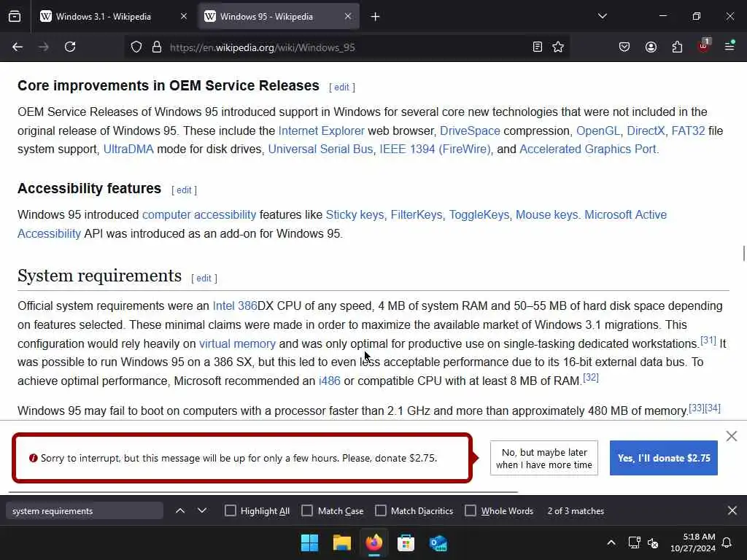This screenshot has height=560, width=747.
Task: Open Windows Start menu
Action: pos(309,542)
